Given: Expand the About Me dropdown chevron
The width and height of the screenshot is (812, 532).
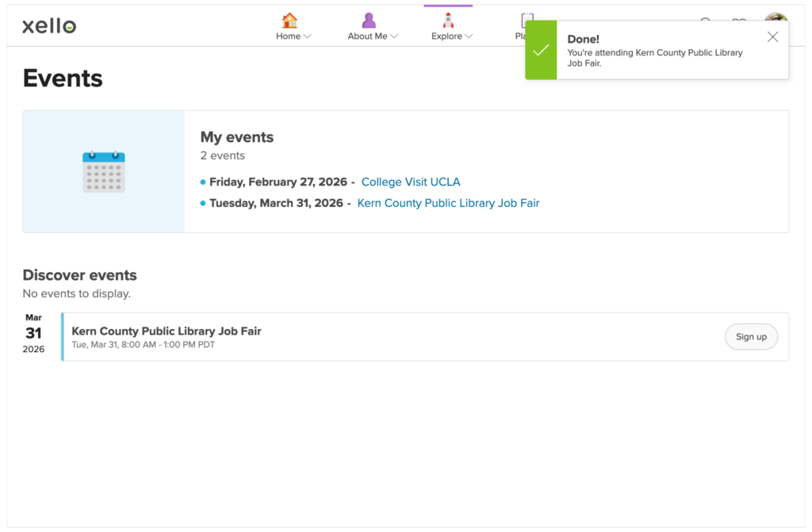Looking at the screenshot, I should pyautogui.click(x=394, y=35).
